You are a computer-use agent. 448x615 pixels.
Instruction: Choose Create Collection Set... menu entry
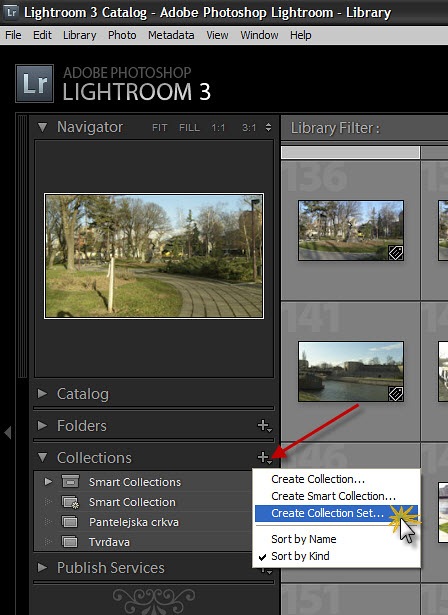[337, 513]
